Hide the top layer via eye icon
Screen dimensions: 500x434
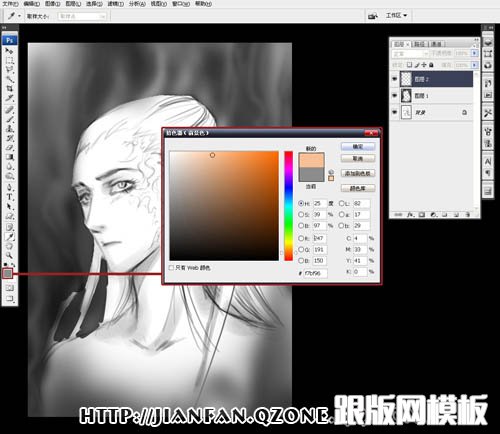pos(395,79)
